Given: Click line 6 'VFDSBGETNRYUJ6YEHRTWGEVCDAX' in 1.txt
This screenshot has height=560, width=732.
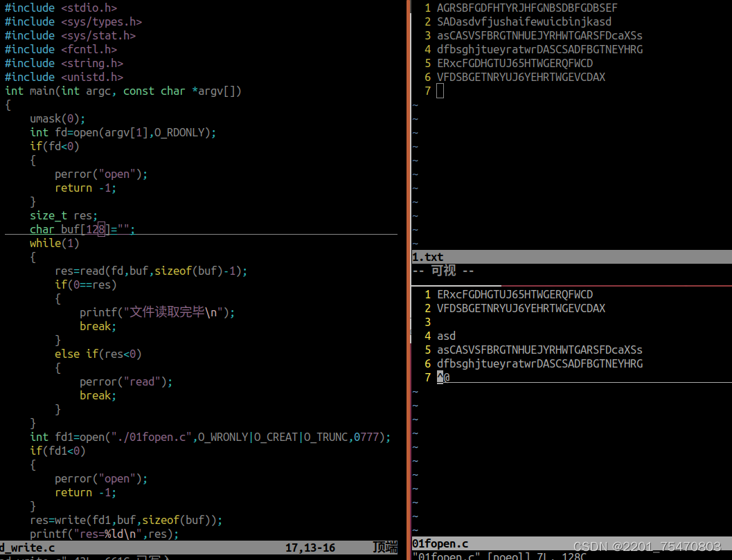Looking at the screenshot, I should (521, 77).
